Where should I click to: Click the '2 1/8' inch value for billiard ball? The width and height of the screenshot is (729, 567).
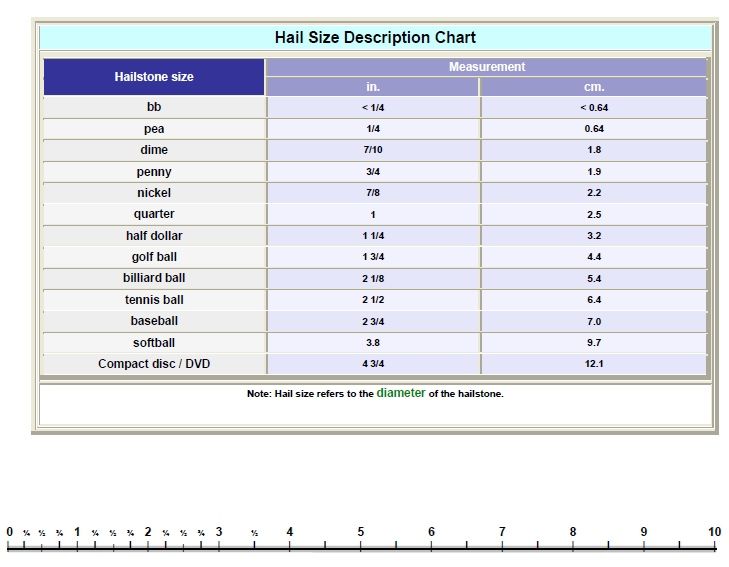(373, 278)
